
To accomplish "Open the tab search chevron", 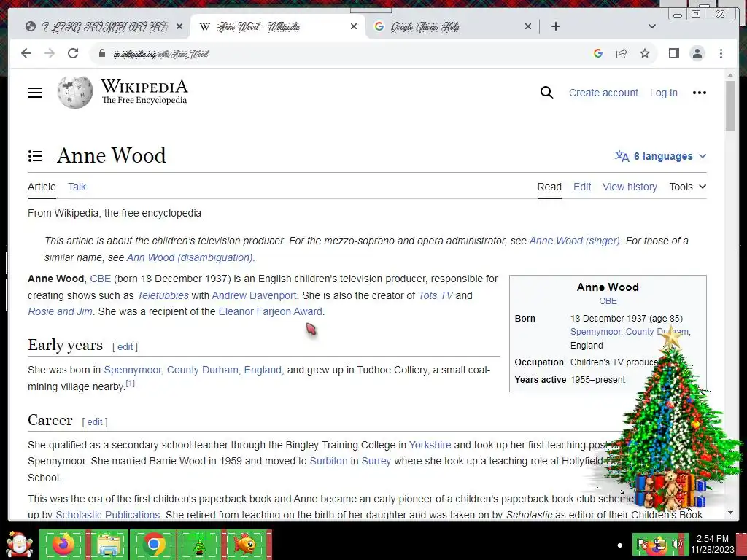I will (652, 26).
